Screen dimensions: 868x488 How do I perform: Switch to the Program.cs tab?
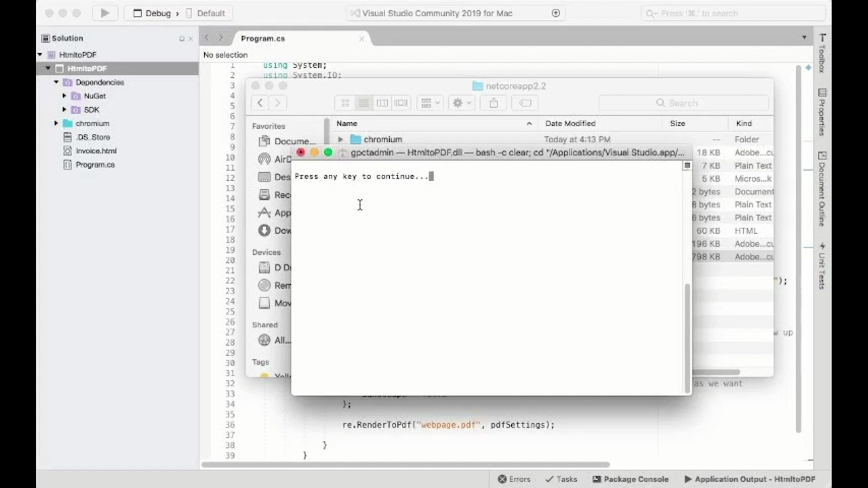(263, 39)
